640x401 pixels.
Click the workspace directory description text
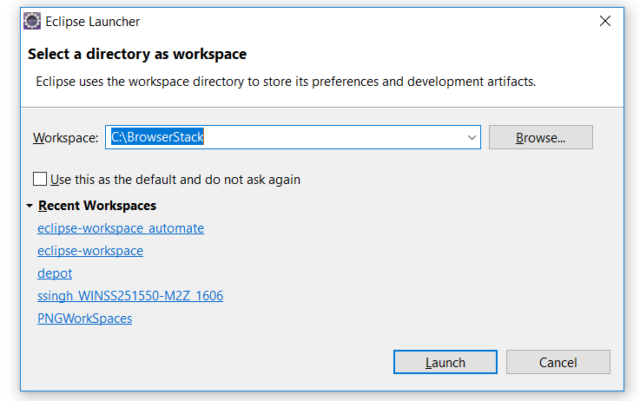pos(285,81)
